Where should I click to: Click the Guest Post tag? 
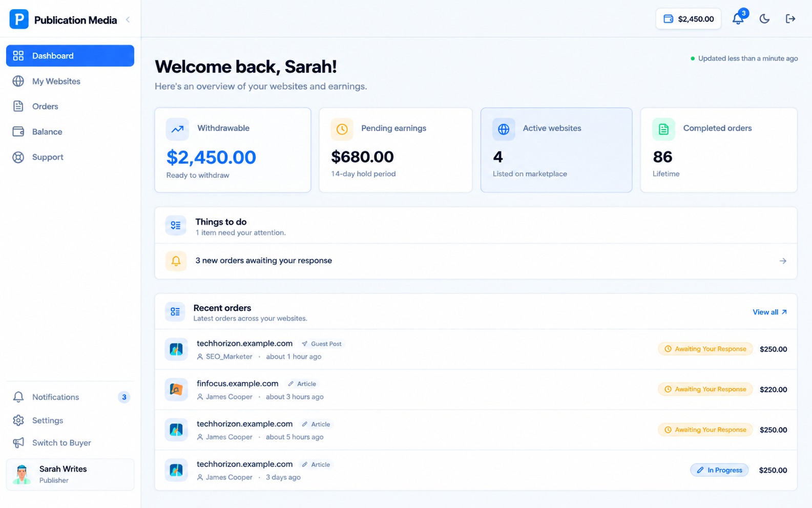click(x=322, y=344)
